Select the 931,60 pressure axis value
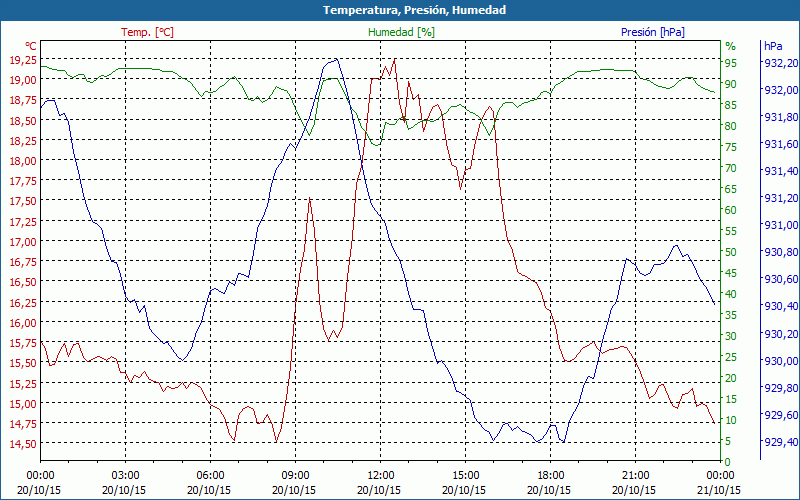This screenshot has height=500, width=800. [780, 144]
